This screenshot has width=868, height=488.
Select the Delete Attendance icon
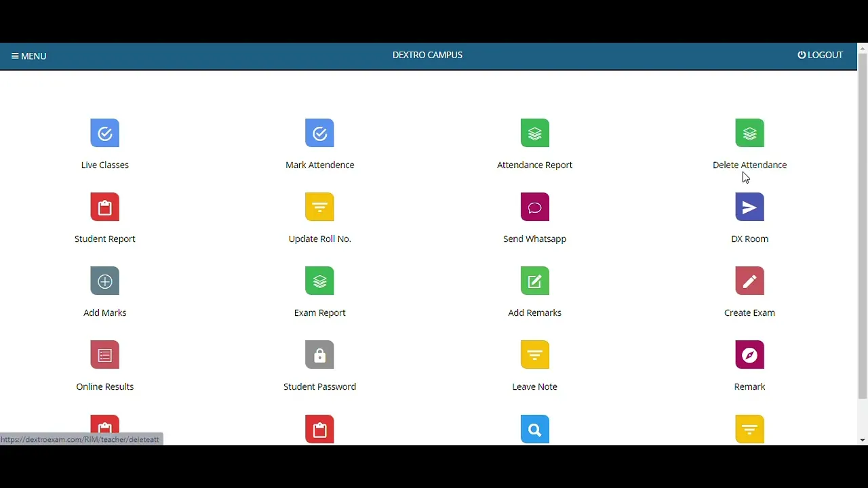tap(750, 133)
